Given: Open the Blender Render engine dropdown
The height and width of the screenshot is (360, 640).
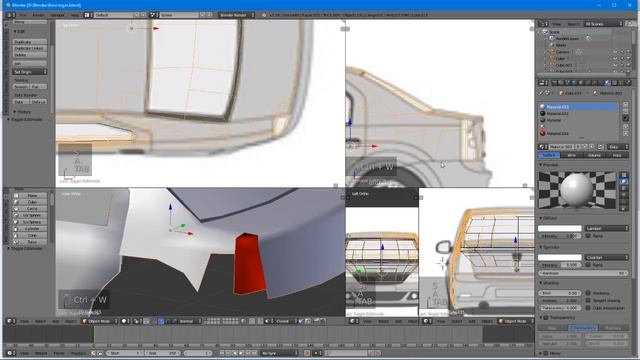Looking at the screenshot, I should click(236, 15).
